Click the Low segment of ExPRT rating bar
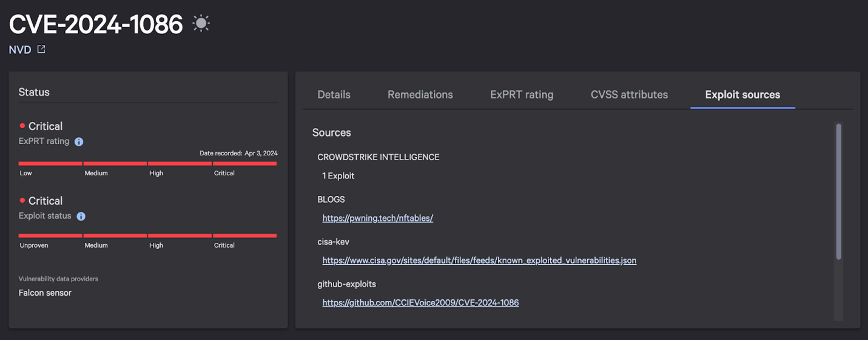 (x=50, y=163)
